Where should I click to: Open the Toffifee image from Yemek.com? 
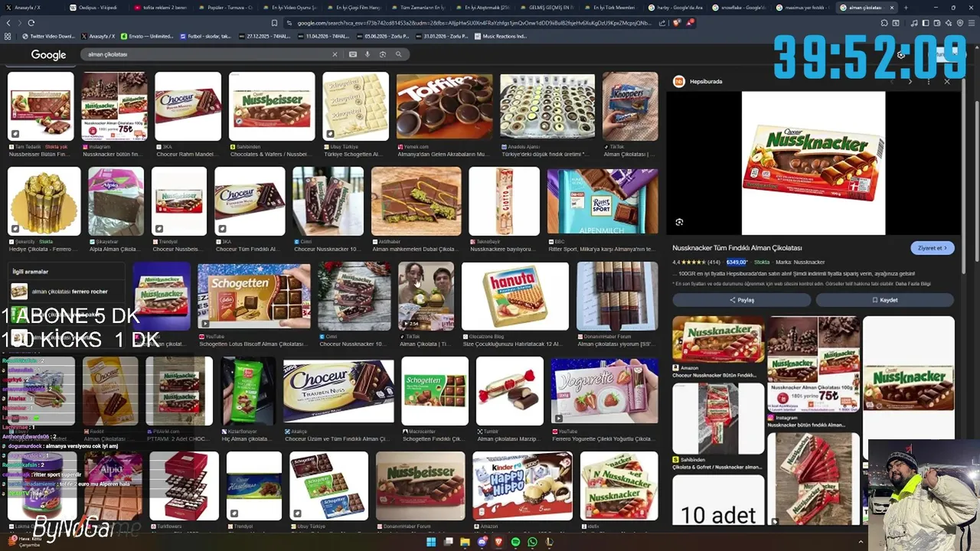point(444,106)
